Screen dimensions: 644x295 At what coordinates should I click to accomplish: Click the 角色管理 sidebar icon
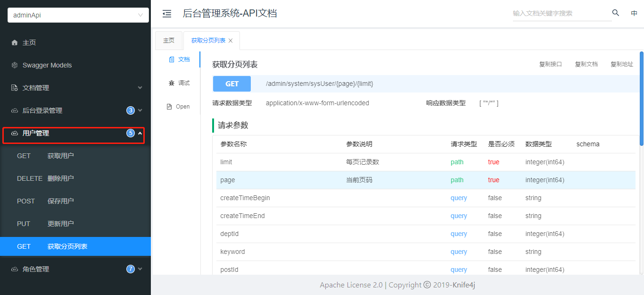(x=15, y=269)
